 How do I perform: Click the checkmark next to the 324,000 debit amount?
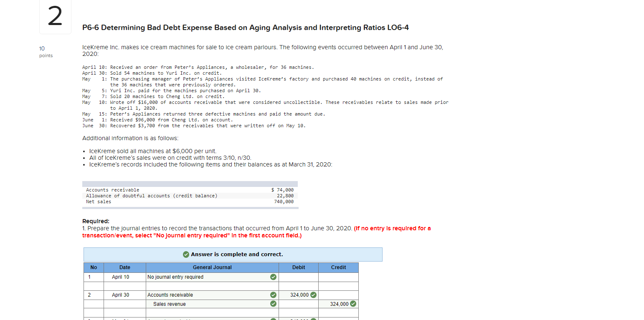[x=313, y=295]
